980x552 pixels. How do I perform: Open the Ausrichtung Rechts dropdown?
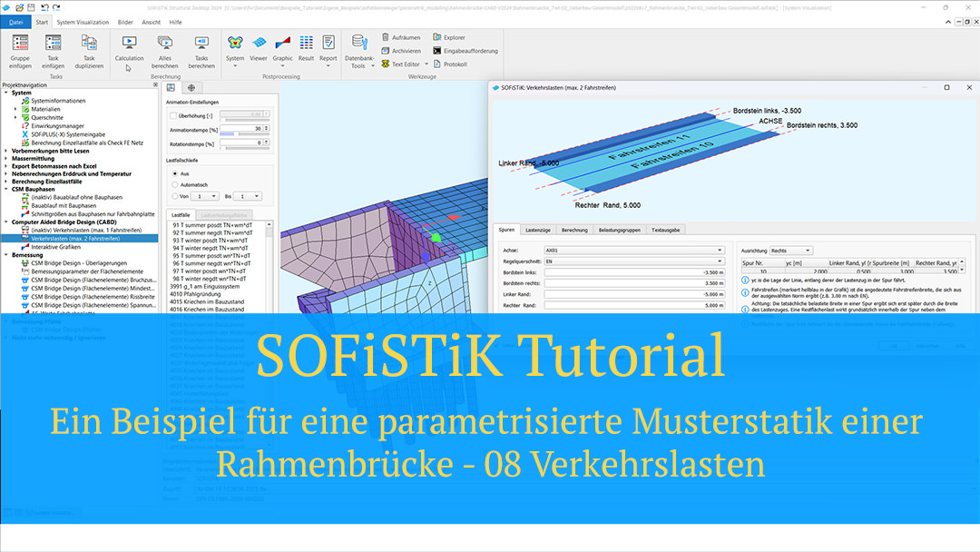point(789,249)
